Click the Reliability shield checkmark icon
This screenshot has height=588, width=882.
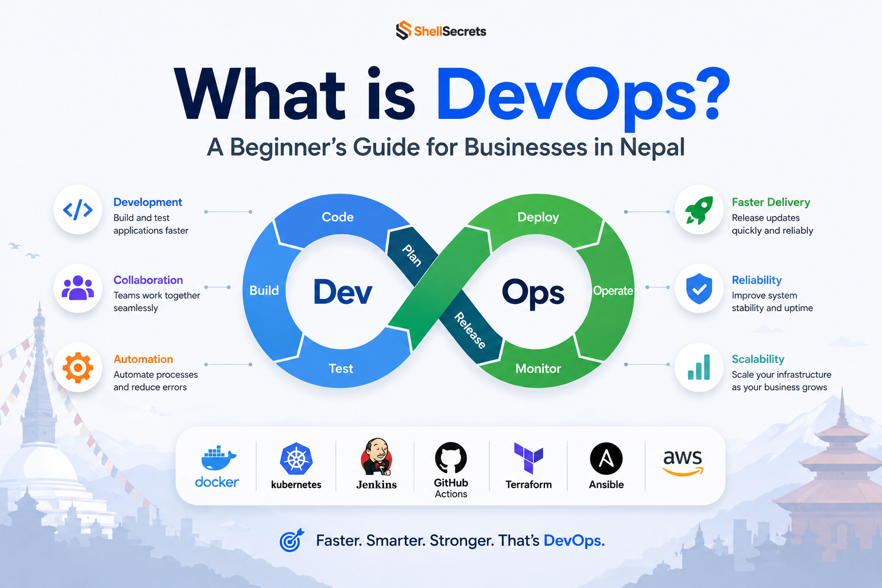pyautogui.click(x=699, y=288)
